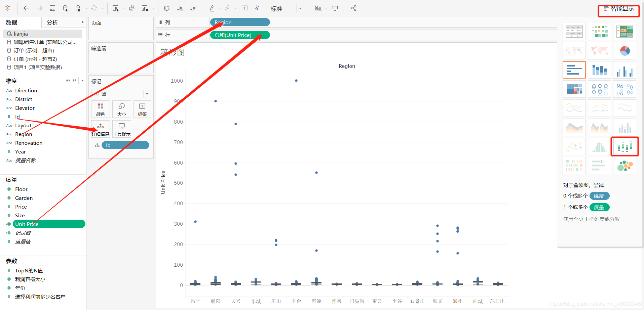The image size is (644, 310).
Task: Select the Direction dimension field
Action: pyautogui.click(x=26, y=90)
